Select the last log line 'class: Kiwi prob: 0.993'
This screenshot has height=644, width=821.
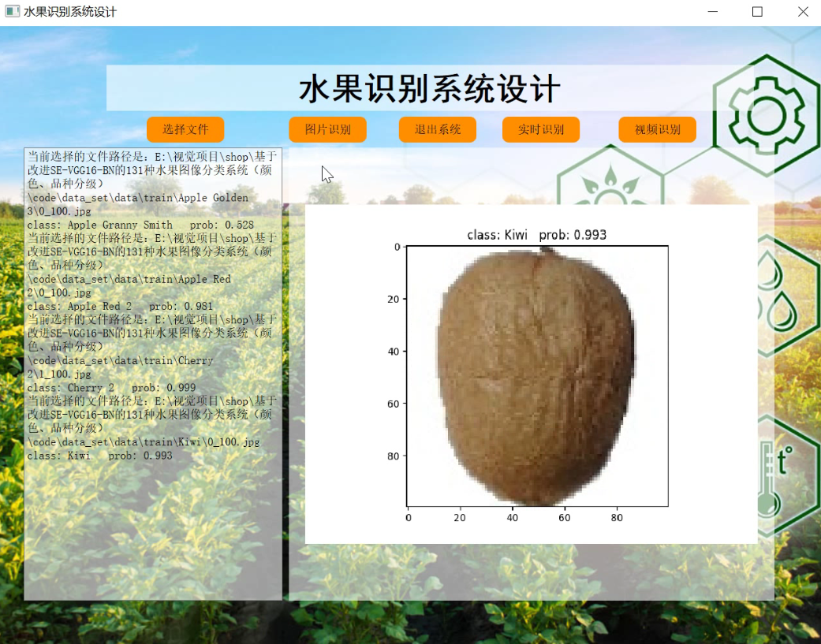click(99, 456)
